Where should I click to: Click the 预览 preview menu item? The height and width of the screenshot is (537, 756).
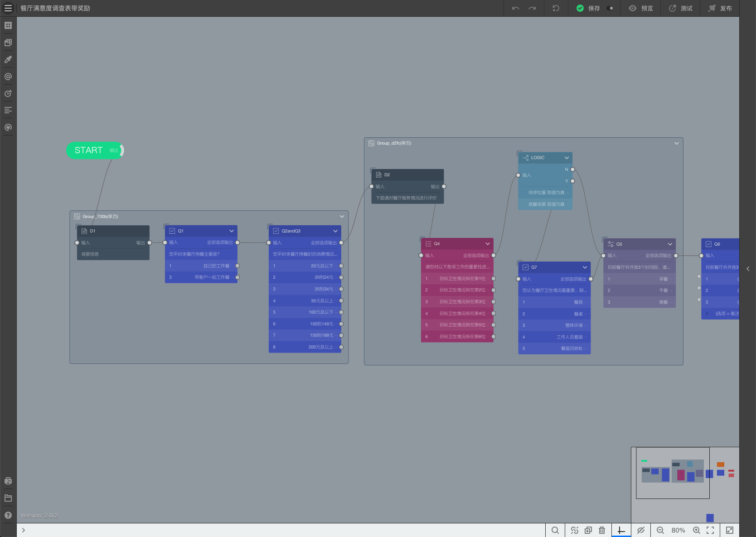tap(641, 8)
